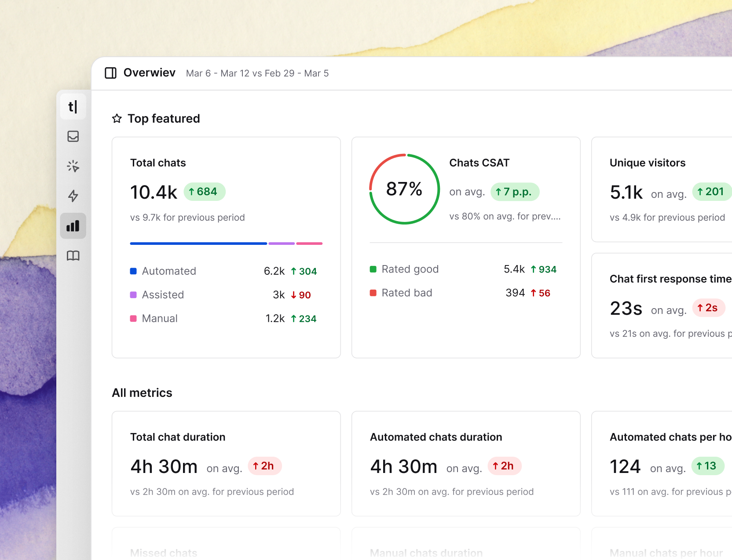Viewport: 732px width, 560px height.
Task: Toggle the Rated bad item in Chats CSAT
Action: (x=407, y=293)
